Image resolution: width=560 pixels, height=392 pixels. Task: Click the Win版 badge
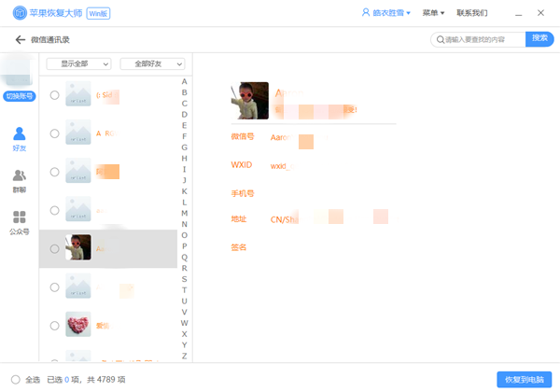coord(98,14)
